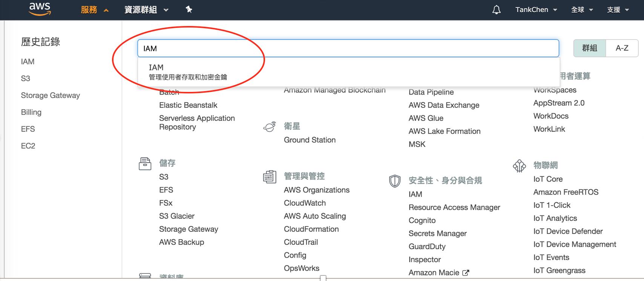Image resolution: width=644 pixels, height=281 pixels.
Task: Open AWS Glue service
Action: click(x=426, y=118)
